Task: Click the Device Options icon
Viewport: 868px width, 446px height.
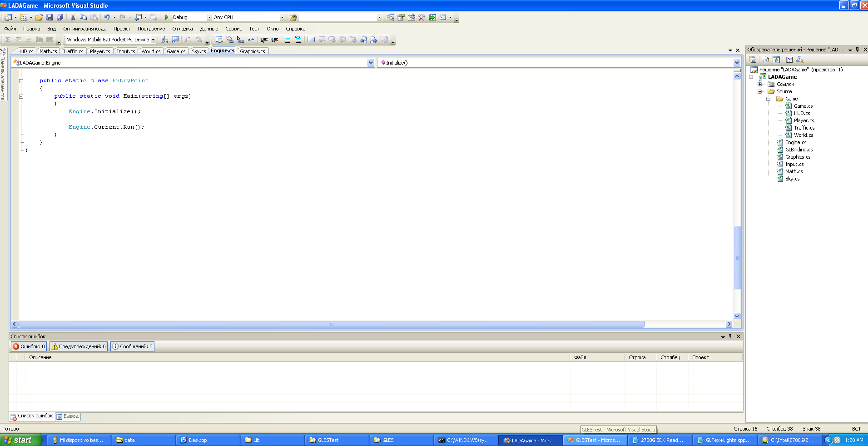Action: 175,40
